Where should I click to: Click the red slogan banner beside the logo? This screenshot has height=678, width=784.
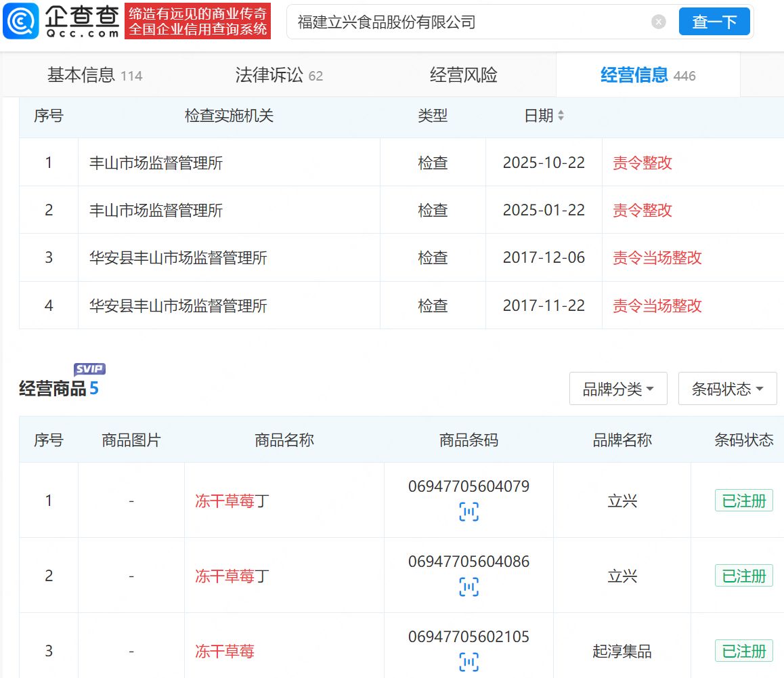pyautogui.click(x=198, y=21)
